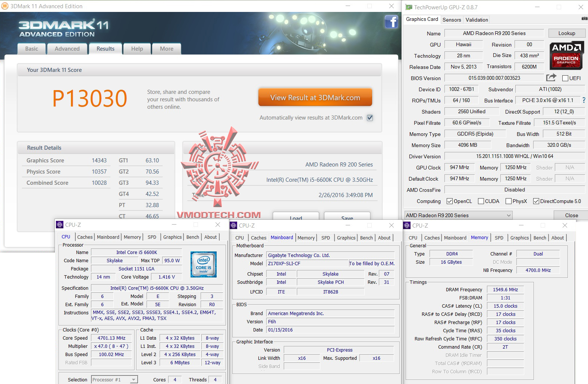Click View Result at 3DMark.com button
The width and height of the screenshot is (588, 384).
pyautogui.click(x=315, y=98)
